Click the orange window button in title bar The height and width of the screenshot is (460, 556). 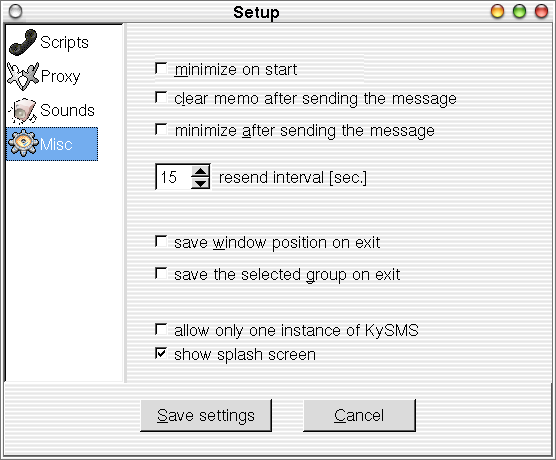pyautogui.click(x=497, y=11)
